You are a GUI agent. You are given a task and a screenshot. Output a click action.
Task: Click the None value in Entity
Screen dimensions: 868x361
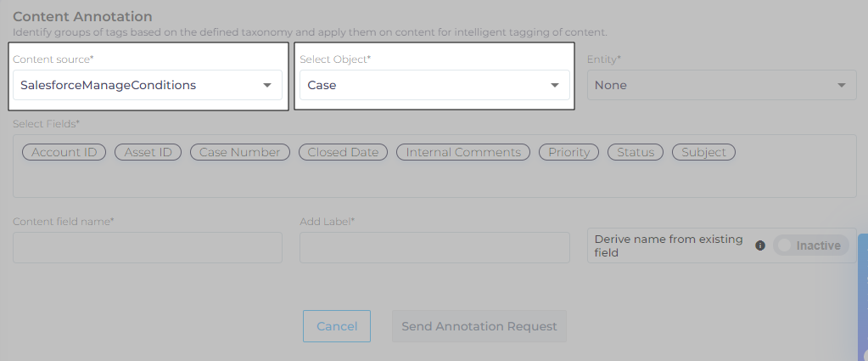point(611,85)
